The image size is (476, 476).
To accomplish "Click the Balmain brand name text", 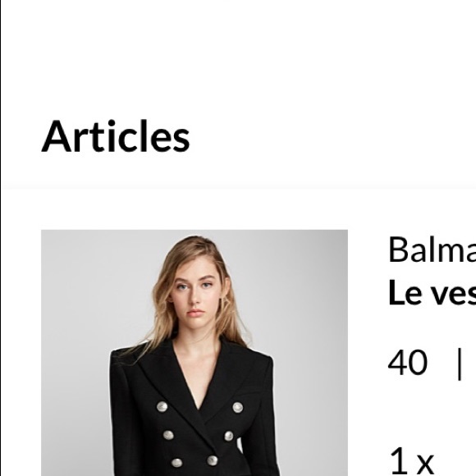I will 432,249.
